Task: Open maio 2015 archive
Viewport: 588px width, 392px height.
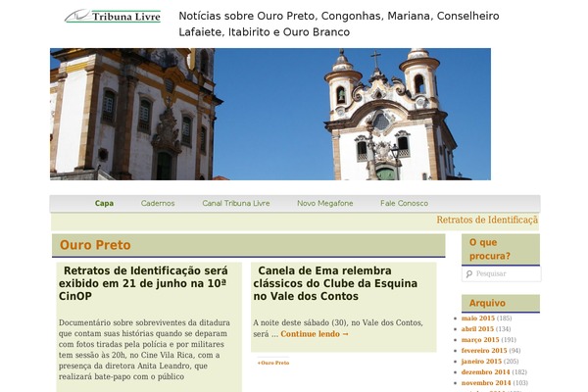Action: pos(478,318)
